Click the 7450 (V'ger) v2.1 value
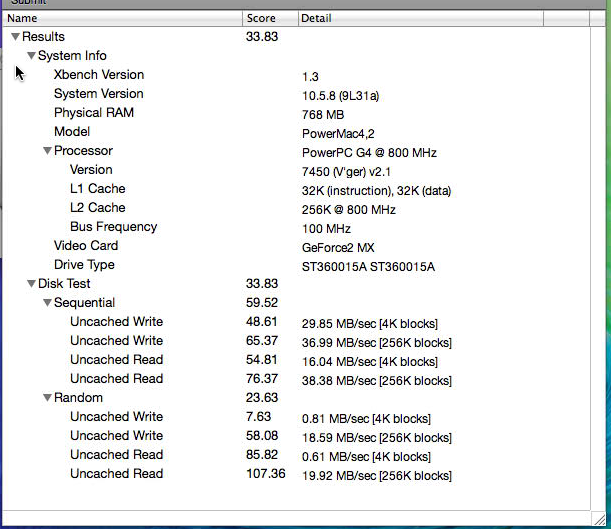 [x=346, y=172]
